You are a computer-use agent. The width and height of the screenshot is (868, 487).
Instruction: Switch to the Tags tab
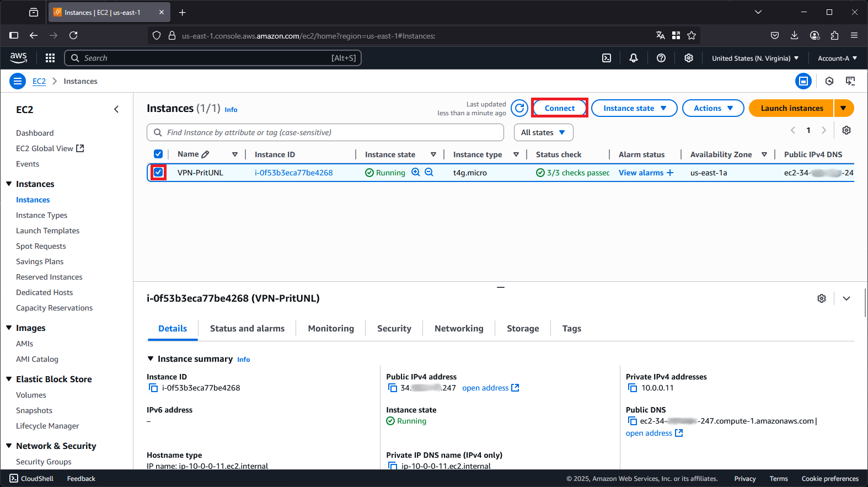coord(572,328)
